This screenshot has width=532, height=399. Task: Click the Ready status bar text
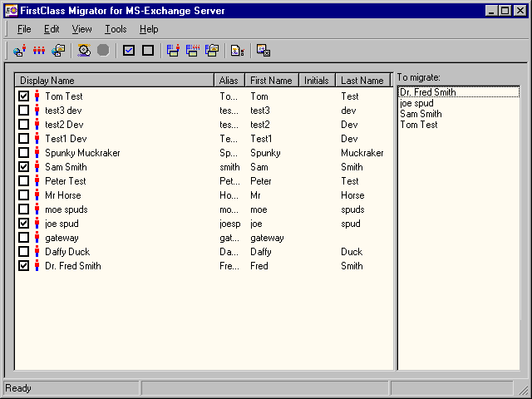pyautogui.click(x=18, y=388)
